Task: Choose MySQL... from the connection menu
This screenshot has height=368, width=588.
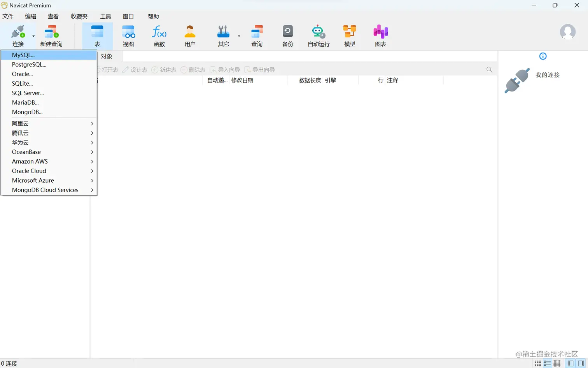Action: click(x=49, y=55)
